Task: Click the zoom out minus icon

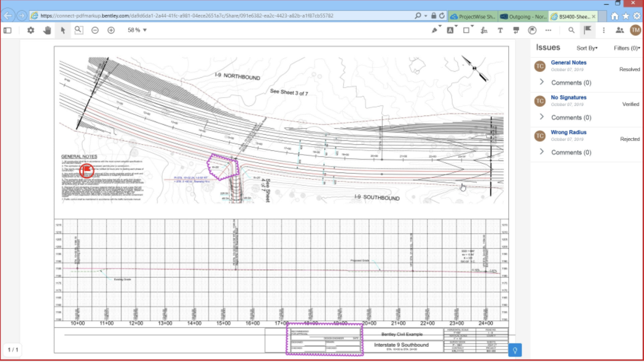Action: 95,30
